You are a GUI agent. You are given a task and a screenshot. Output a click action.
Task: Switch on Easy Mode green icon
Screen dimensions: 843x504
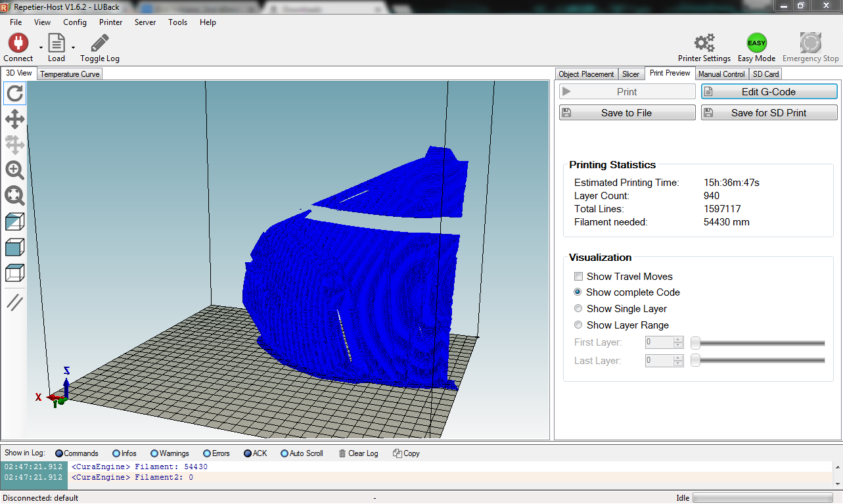tap(756, 44)
